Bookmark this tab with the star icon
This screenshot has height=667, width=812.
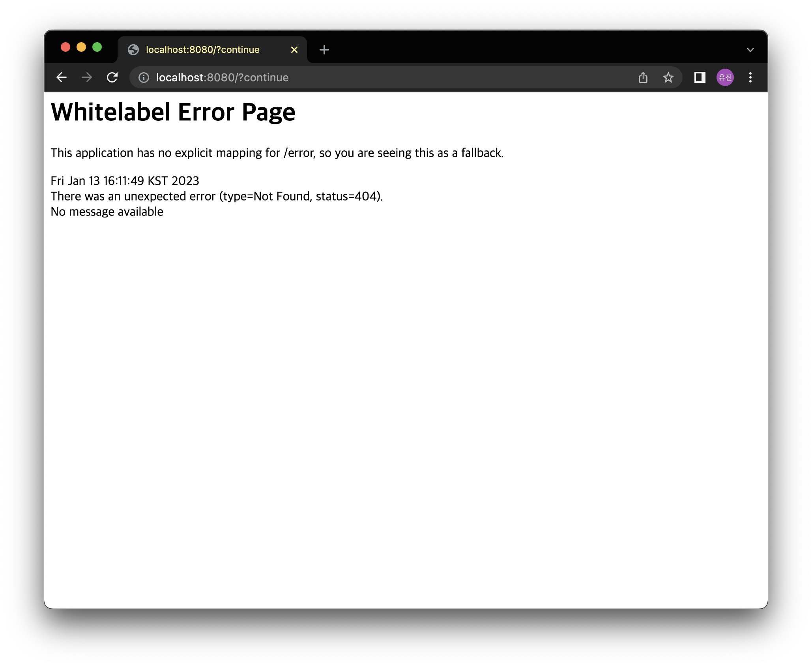pyautogui.click(x=668, y=78)
